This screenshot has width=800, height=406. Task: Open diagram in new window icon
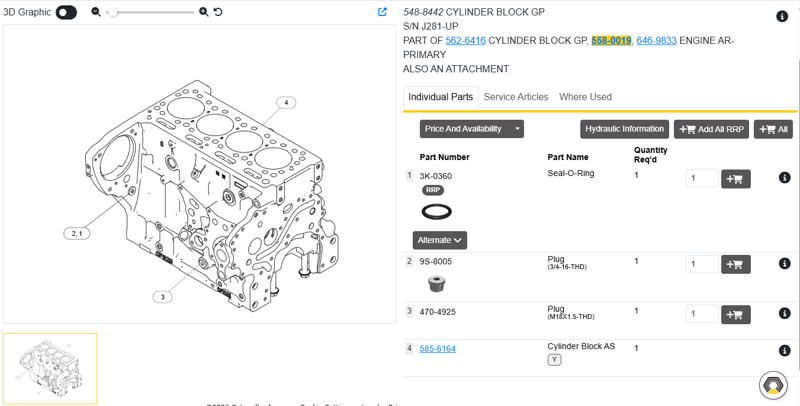click(x=382, y=12)
